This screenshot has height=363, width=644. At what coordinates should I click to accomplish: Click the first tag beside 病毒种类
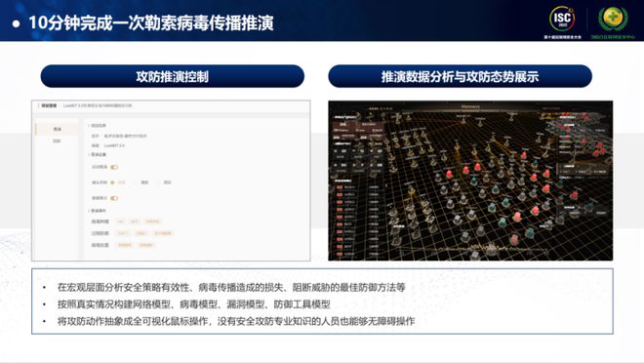tap(120, 222)
